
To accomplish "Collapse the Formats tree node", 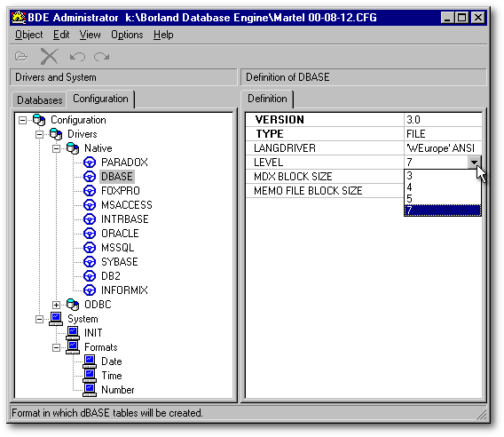I will tap(56, 347).
